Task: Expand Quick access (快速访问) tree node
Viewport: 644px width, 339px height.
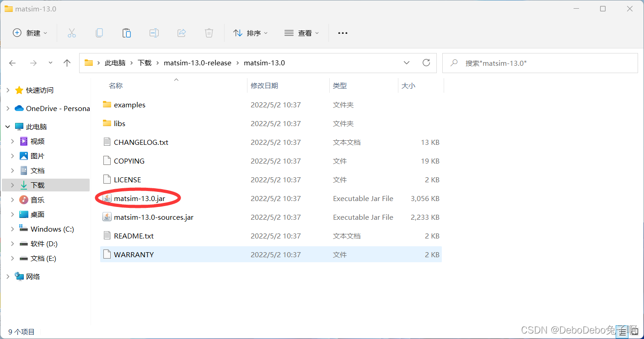Action: click(x=8, y=90)
